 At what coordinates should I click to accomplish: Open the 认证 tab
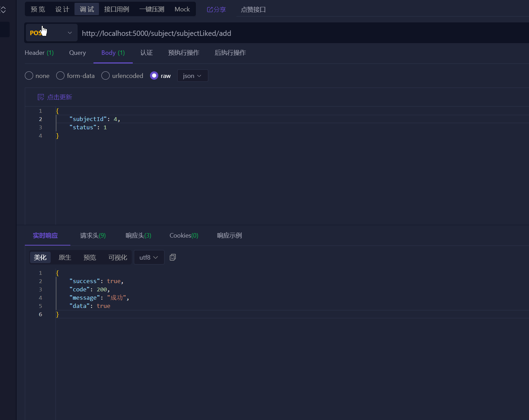(147, 53)
